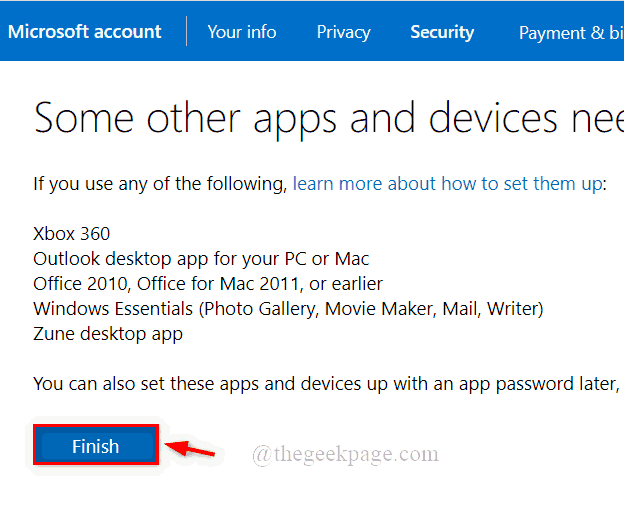
Task: Click the Finish button
Action: tap(95, 446)
